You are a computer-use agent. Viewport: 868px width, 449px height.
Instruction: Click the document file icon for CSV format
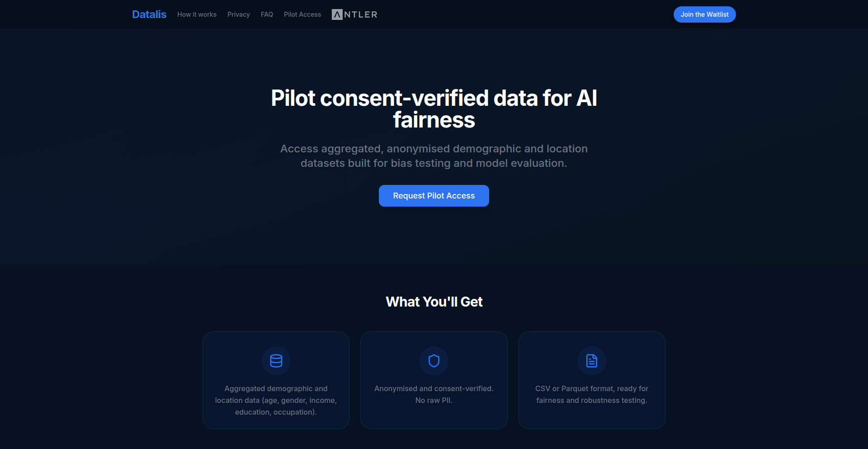coord(592,361)
